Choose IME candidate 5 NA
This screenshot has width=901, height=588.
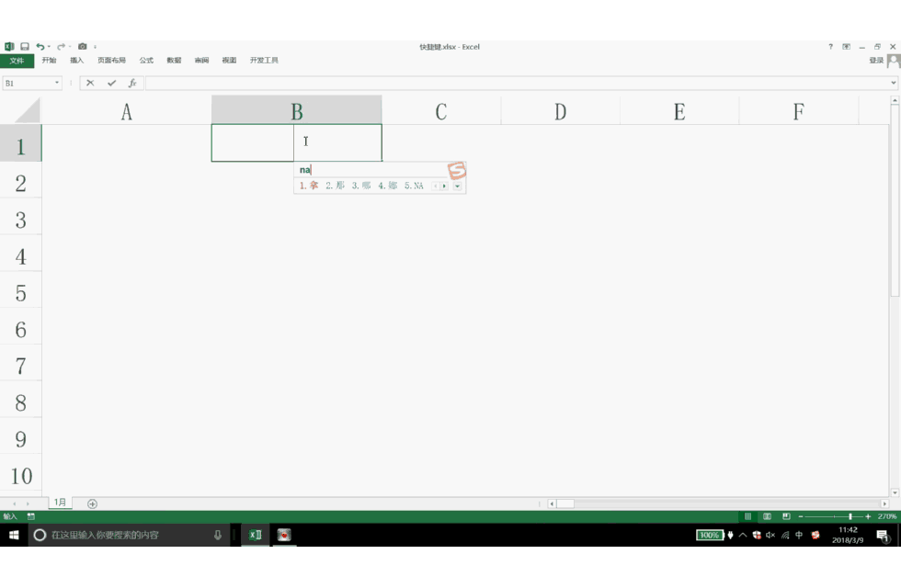(414, 186)
